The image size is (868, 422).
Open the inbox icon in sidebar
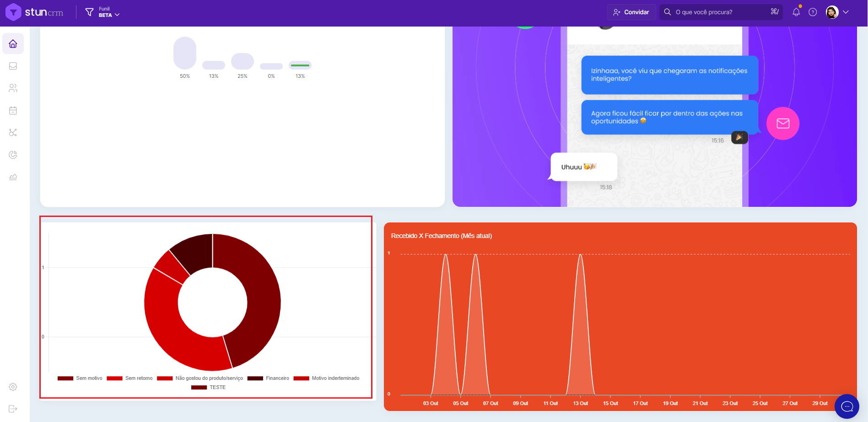point(13,66)
